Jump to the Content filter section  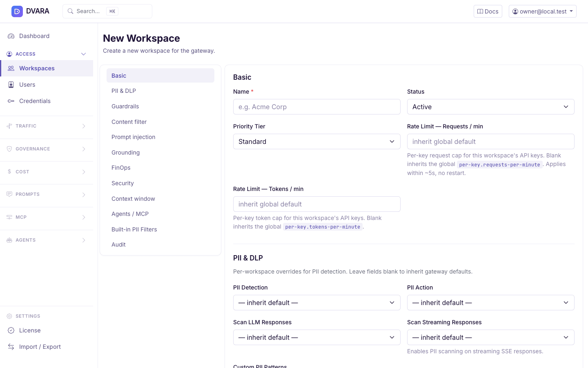(160, 122)
